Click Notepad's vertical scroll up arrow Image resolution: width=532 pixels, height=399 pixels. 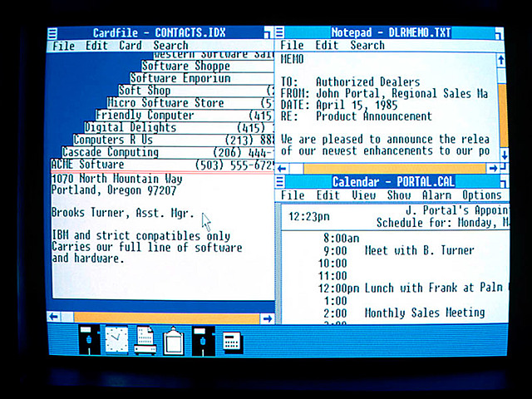click(x=501, y=61)
